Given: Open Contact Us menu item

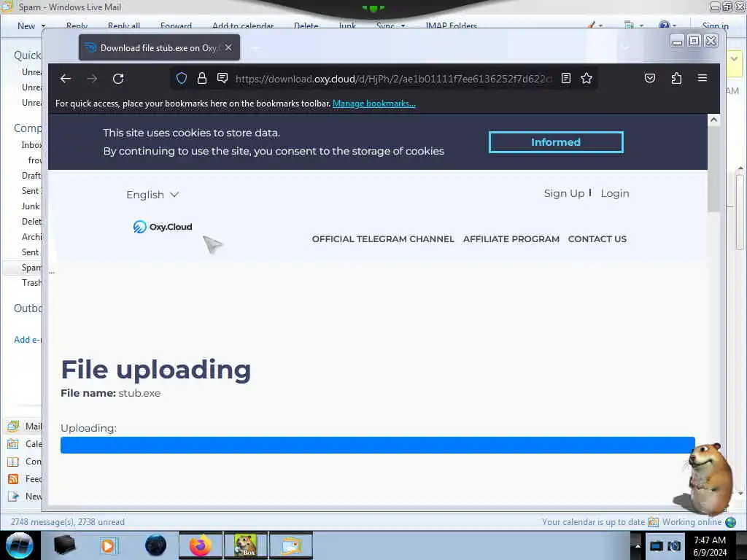Looking at the screenshot, I should tap(597, 239).
